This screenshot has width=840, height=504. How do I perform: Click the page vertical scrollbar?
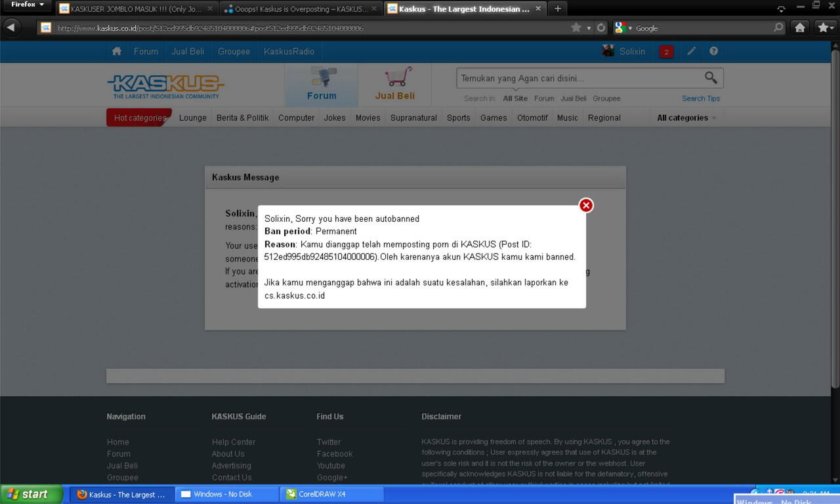point(835,217)
